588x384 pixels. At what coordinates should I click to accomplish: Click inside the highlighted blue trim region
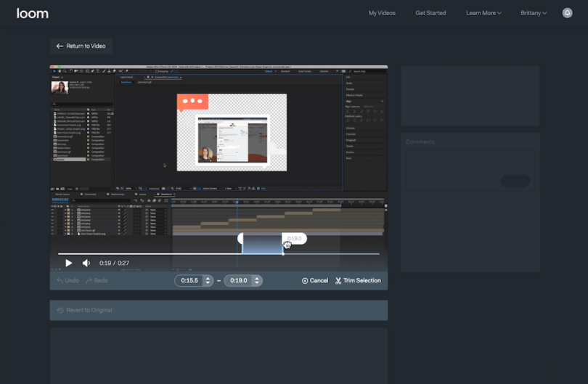click(262, 245)
